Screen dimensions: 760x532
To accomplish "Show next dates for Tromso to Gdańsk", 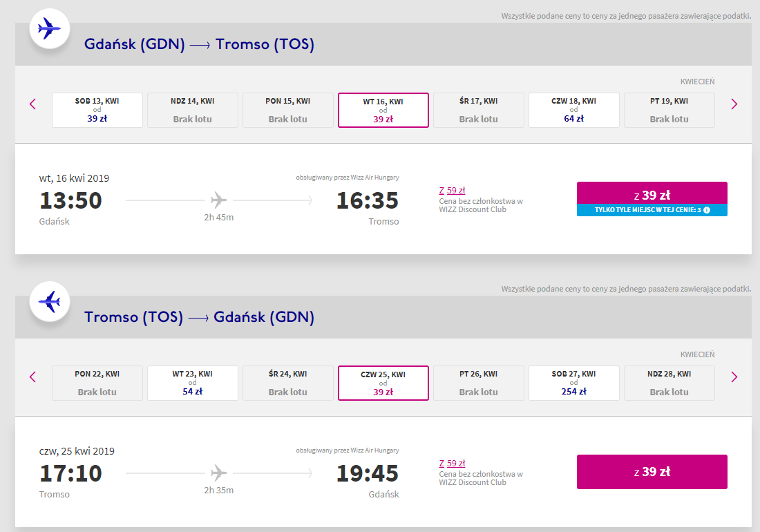I will [x=734, y=377].
